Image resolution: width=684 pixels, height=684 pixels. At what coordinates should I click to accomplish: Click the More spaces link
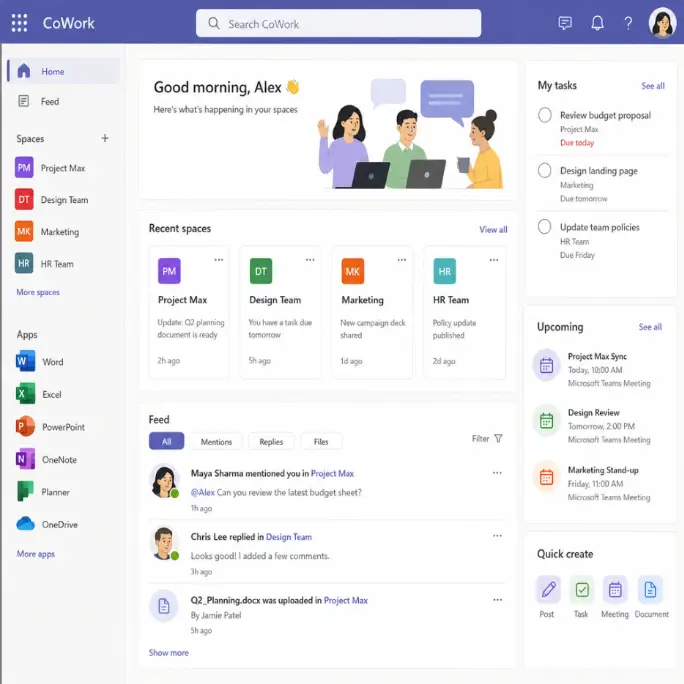(x=38, y=292)
